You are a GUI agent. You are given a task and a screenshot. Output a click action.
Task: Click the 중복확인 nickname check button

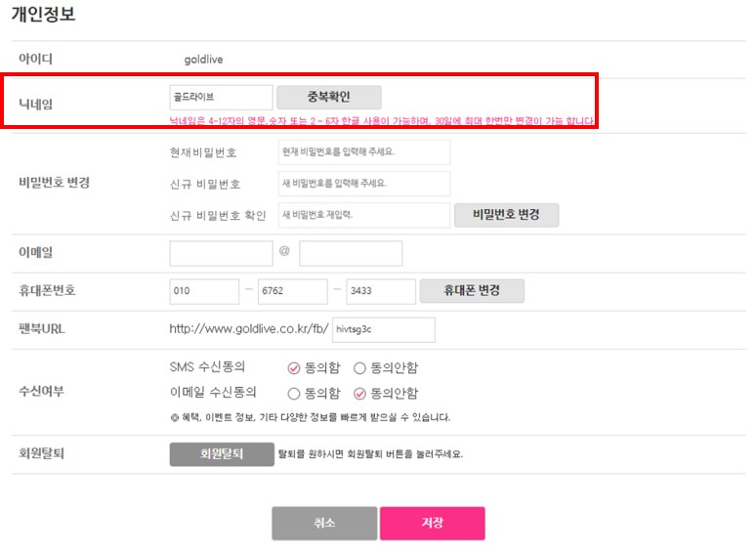pos(329,98)
